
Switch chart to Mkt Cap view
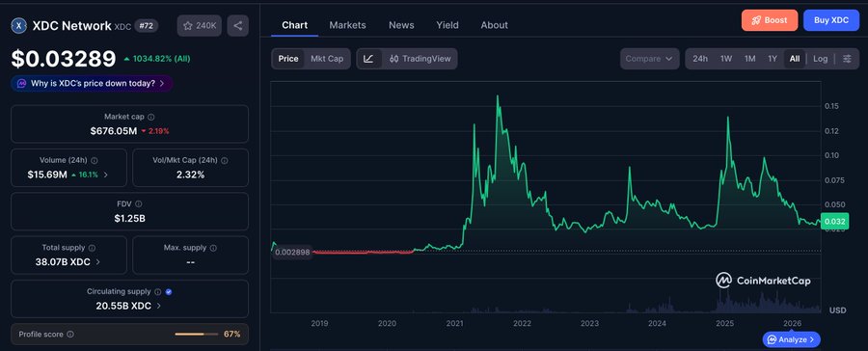point(327,59)
